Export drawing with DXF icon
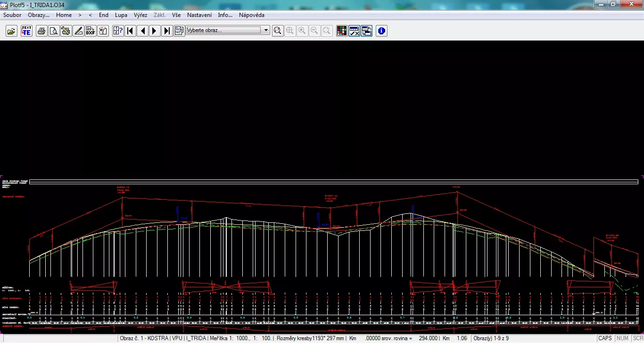Screen dimensions: 644x343 point(91,31)
